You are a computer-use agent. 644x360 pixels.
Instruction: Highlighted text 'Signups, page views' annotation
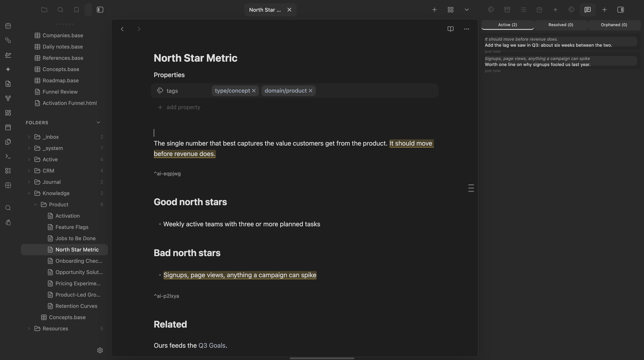(240, 275)
